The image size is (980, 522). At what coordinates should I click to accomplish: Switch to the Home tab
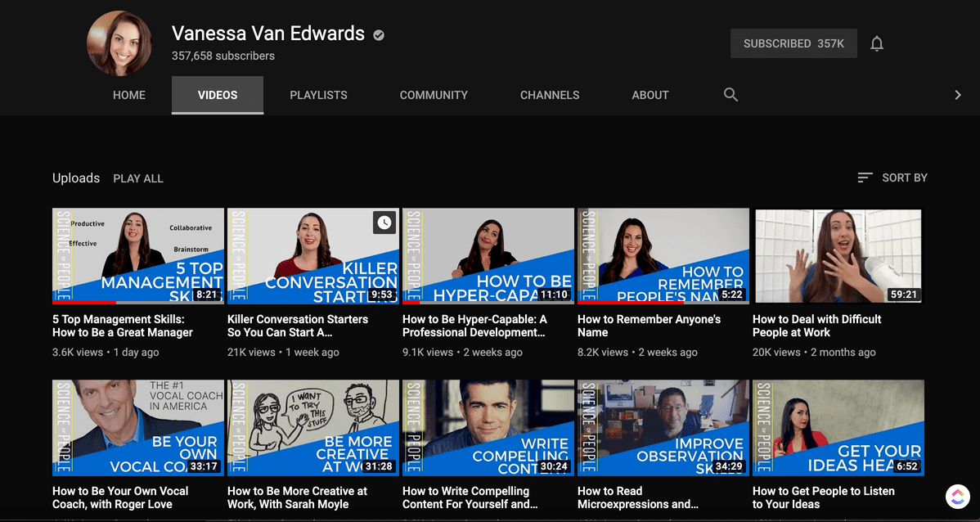[x=129, y=95]
